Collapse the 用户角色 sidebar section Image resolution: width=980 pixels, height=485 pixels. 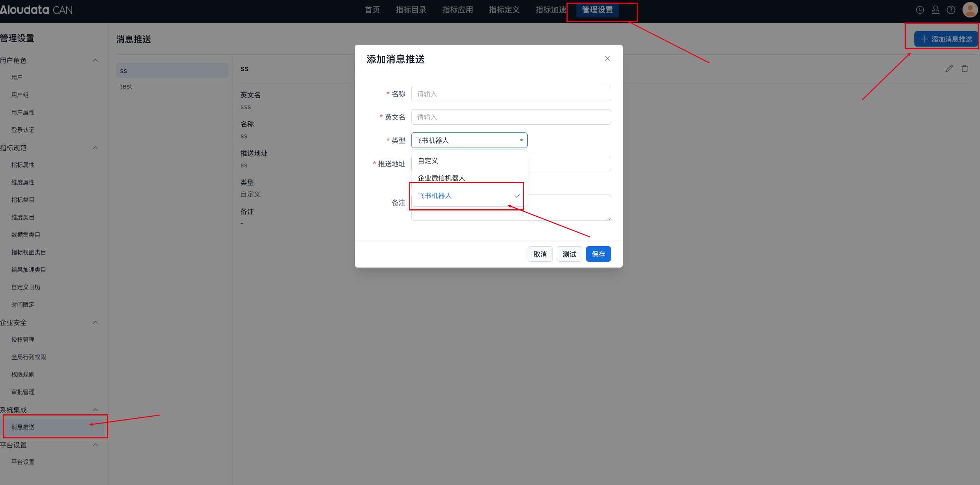tap(95, 60)
